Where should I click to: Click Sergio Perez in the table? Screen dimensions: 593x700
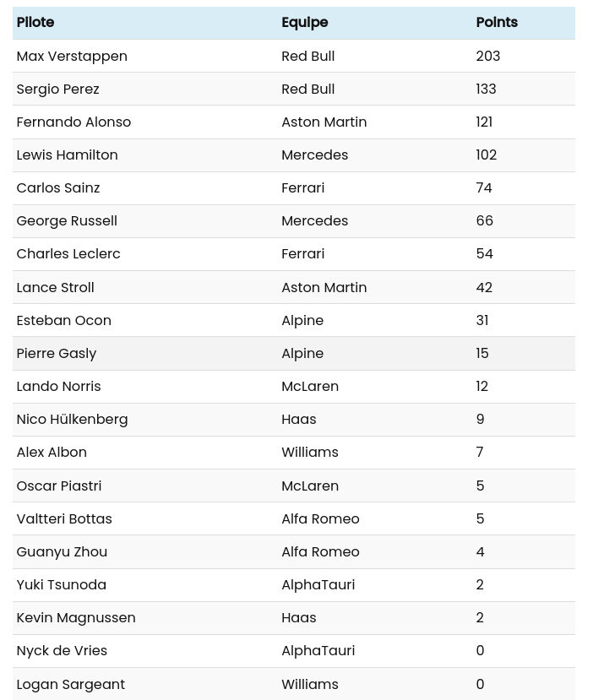point(57,89)
